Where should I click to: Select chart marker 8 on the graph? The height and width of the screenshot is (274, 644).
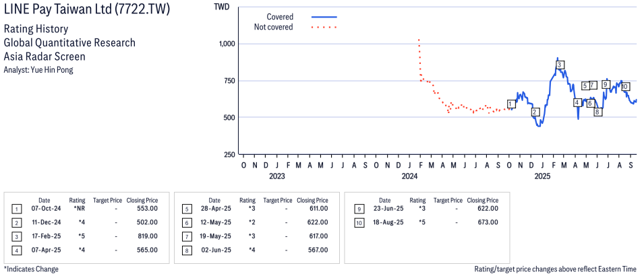597,112
